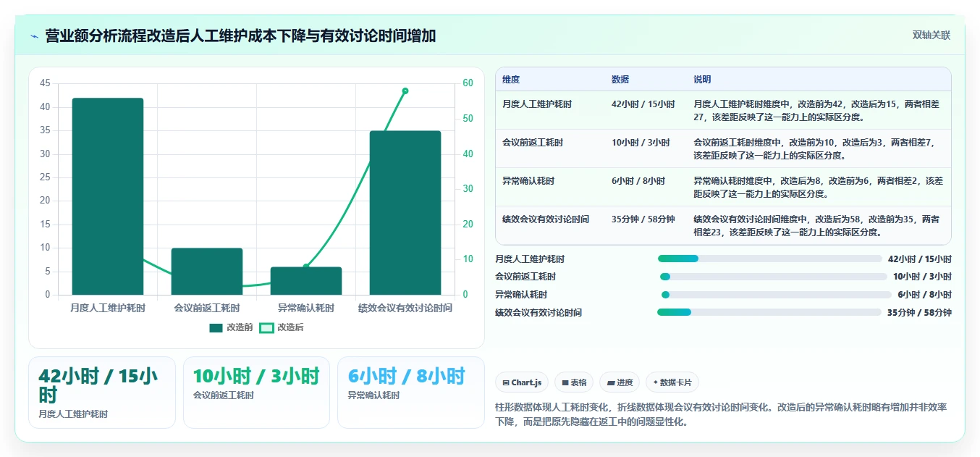This screenshot has width=980, height=457.
Task: Open the 42小时 / 15小时 data card
Action: pos(102,393)
